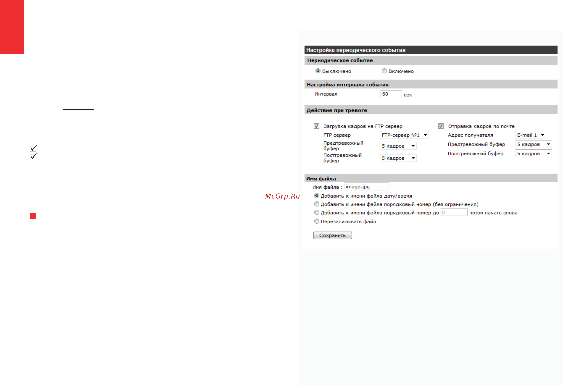Click the сек unit label
Viewport: 563px width, 392px height.
[408, 95]
